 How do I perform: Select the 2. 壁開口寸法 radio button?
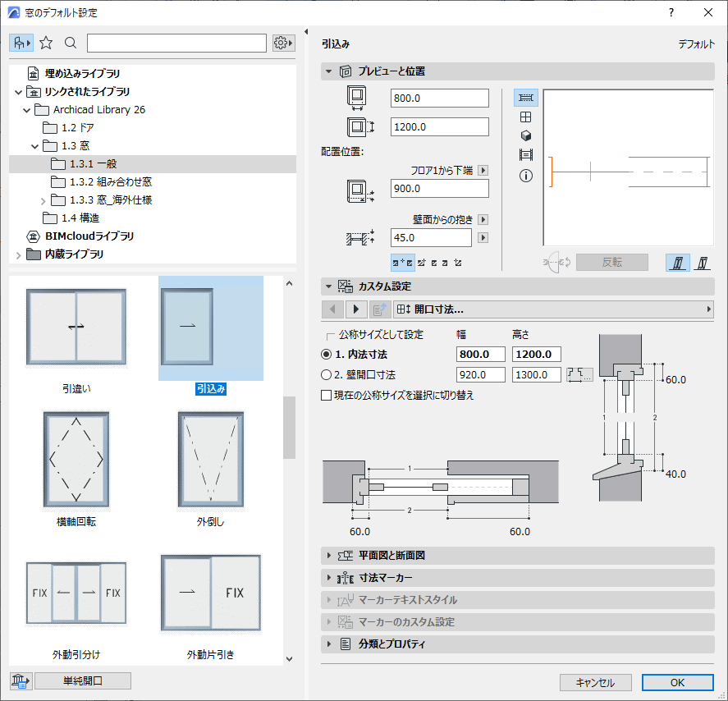(x=327, y=375)
